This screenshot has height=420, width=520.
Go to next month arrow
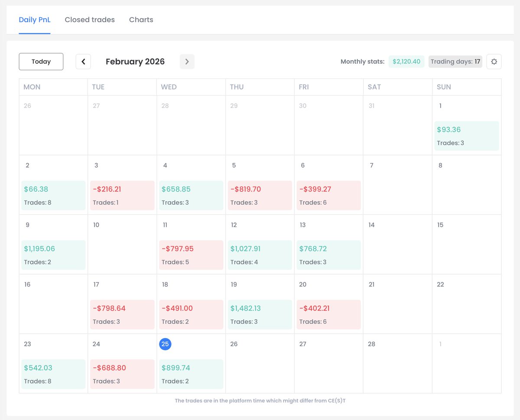tap(187, 61)
